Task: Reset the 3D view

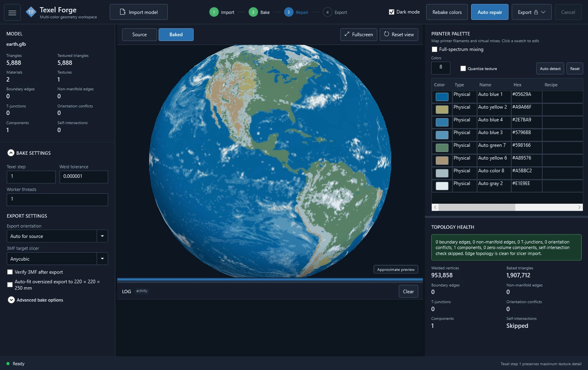Action: [x=399, y=35]
